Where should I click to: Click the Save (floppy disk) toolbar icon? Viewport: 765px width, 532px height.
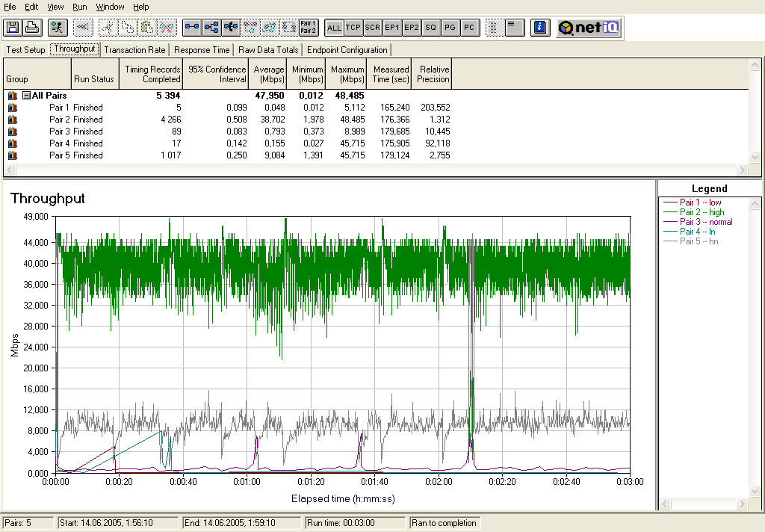(x=13, y=28)
